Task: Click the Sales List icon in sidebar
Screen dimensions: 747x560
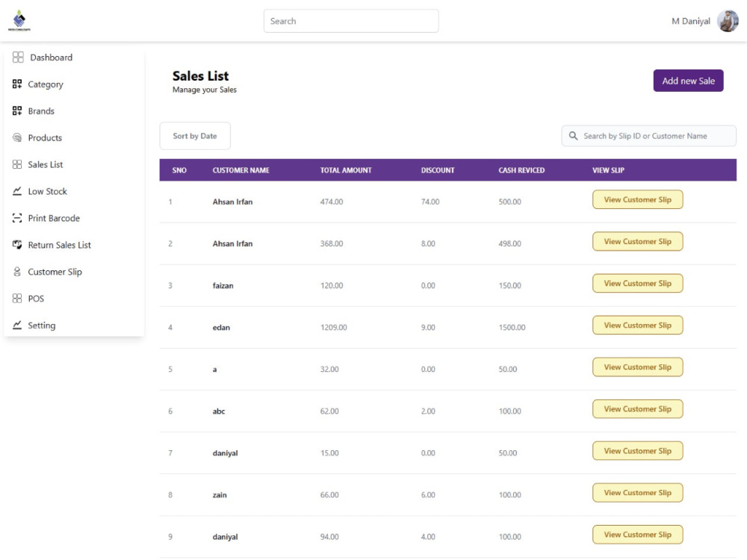Action: coord(17,164)
